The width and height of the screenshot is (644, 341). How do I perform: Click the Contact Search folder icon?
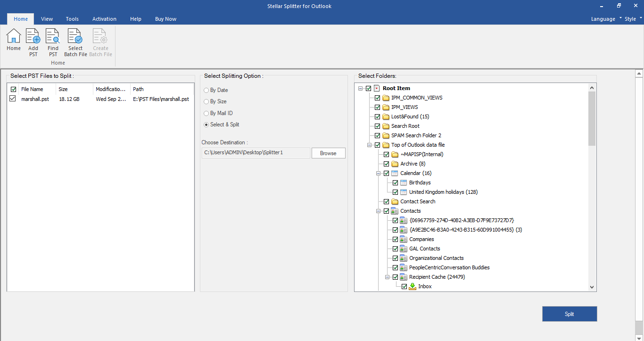point(395,201)
